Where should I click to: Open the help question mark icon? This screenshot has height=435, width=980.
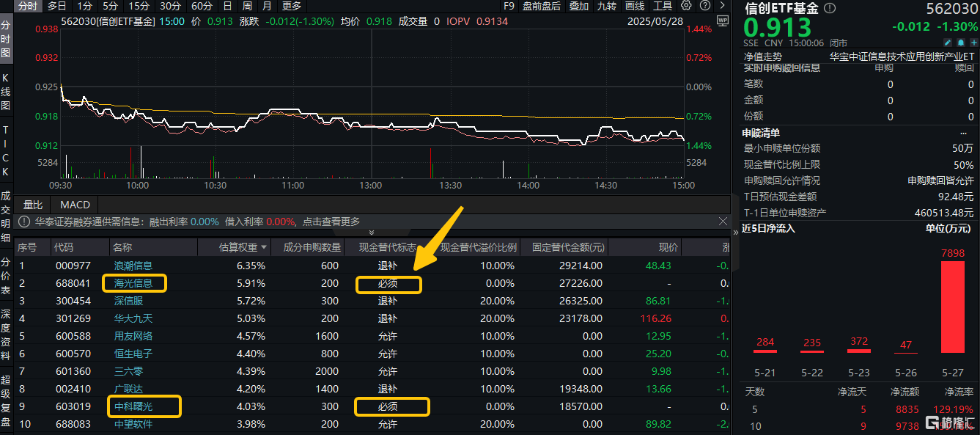pos(704,6)
